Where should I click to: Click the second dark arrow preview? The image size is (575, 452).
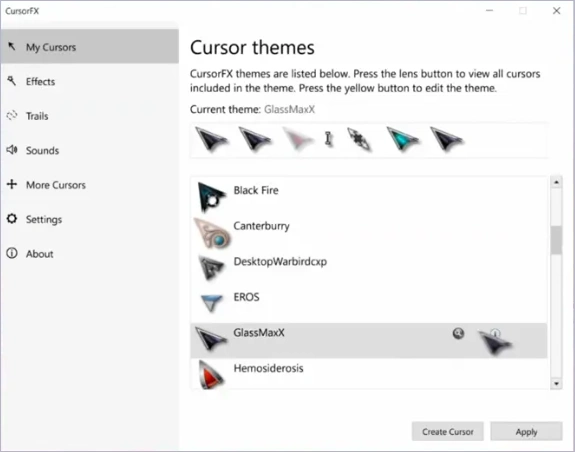point(255,139)
